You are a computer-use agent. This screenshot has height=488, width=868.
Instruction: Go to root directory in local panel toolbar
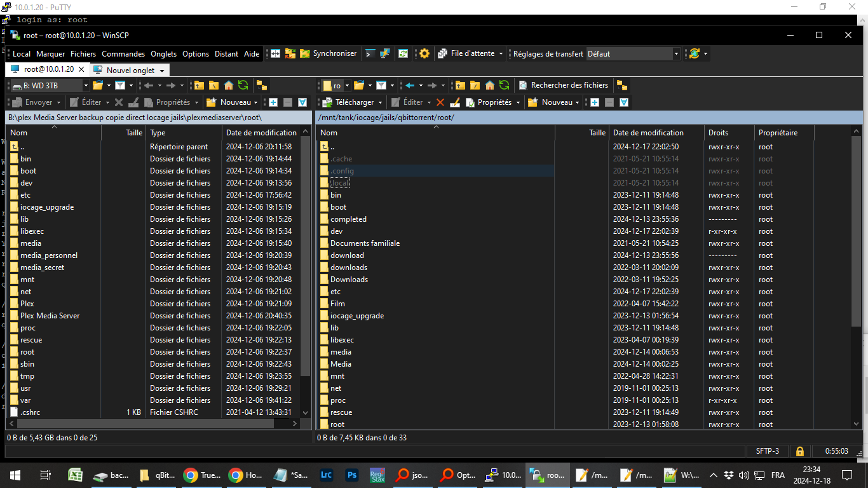coord(214,85)
